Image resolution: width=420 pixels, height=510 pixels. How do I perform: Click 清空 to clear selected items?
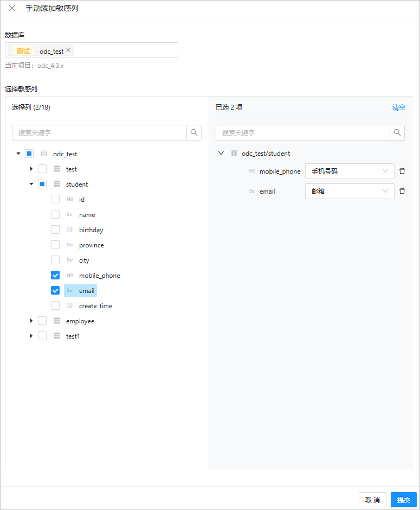(398, 107)
